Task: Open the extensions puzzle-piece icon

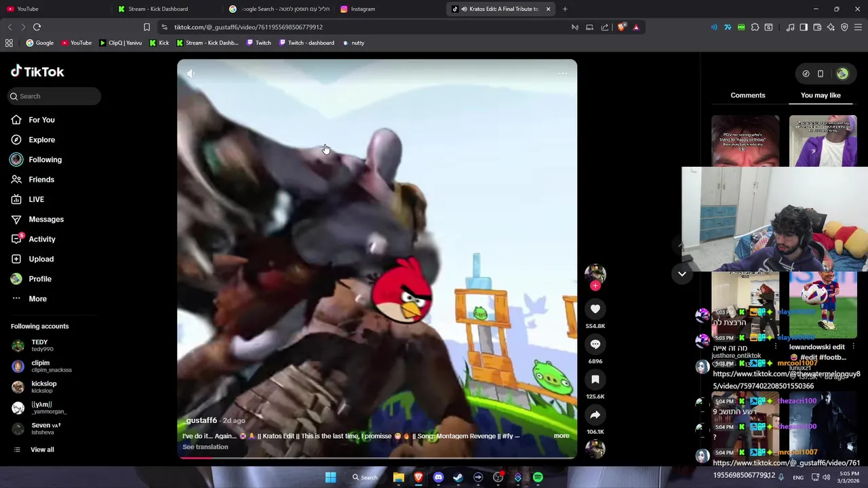Action: pos(755,27)
